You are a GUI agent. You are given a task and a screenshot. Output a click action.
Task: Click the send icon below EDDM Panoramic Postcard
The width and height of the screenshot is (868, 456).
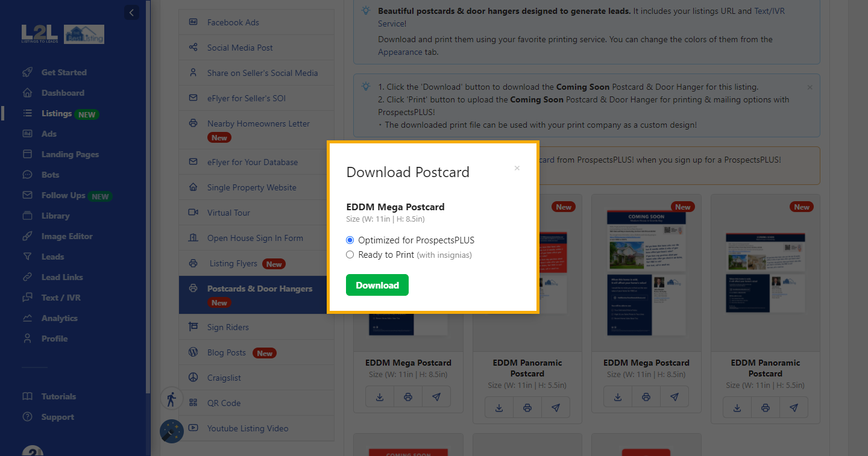click(x=555, y=407)
